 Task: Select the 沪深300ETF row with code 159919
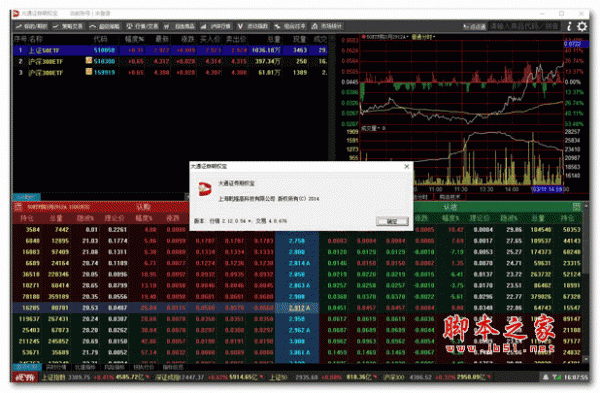[171, 72]
